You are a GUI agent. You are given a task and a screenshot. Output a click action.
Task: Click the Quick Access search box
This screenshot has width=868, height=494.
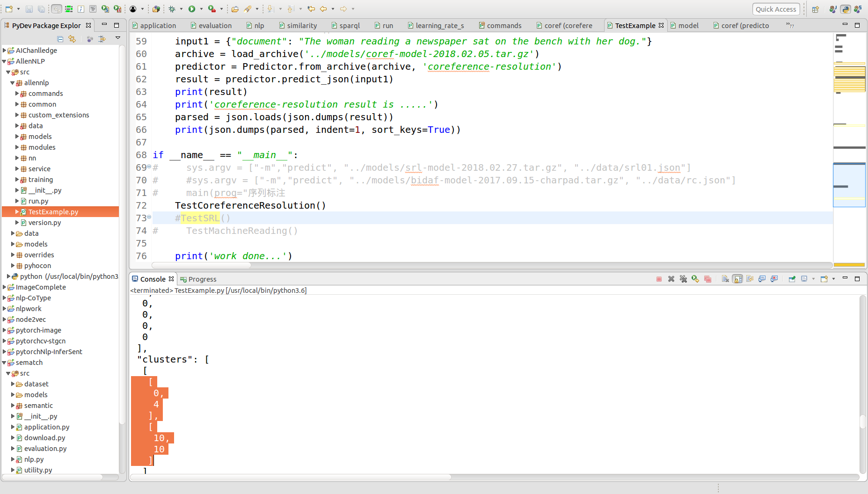tap(775, 9)
